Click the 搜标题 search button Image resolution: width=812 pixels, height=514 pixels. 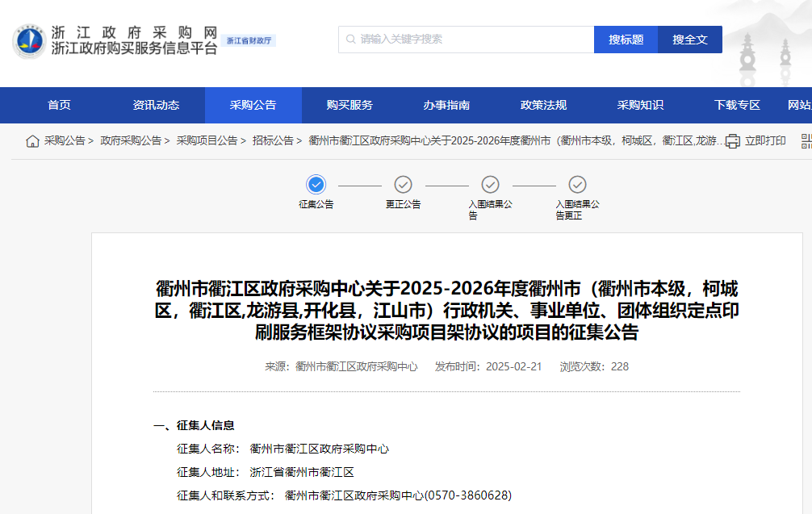coord(626,38)
